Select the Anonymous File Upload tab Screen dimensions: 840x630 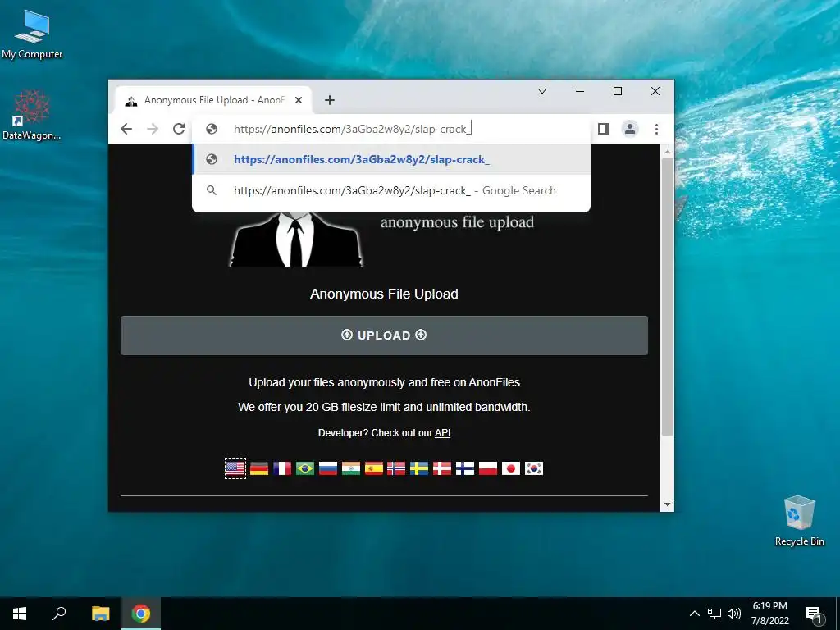point(214,100)
